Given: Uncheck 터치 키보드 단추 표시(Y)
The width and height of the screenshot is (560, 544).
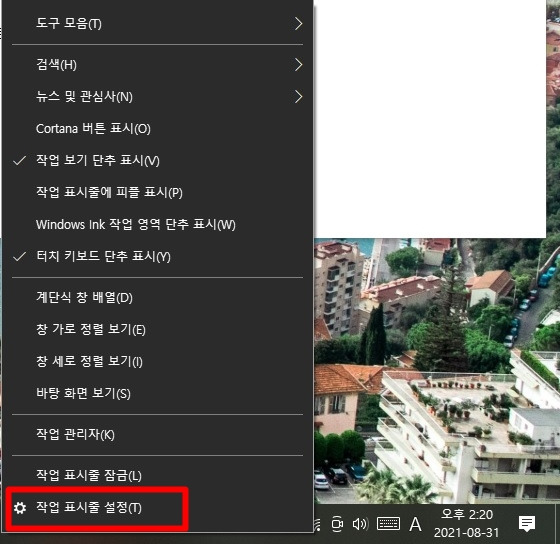Looking at the screenshot, I should (157, 256).
